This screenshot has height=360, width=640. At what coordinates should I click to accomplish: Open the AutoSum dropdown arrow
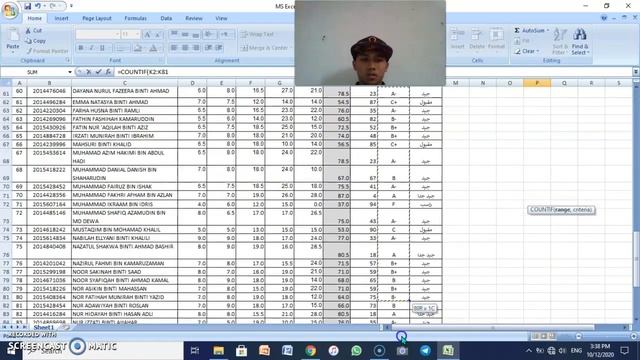point(548,31)
